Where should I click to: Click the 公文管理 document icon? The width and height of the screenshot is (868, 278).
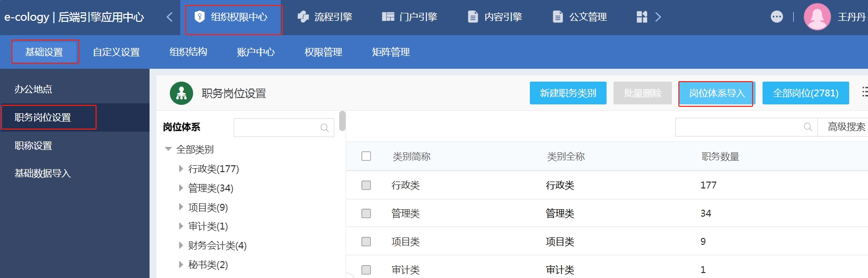click(558, 17)
